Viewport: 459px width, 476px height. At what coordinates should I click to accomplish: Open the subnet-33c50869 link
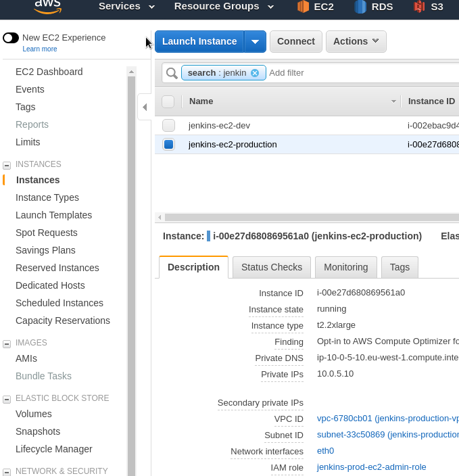coord(388,435)
